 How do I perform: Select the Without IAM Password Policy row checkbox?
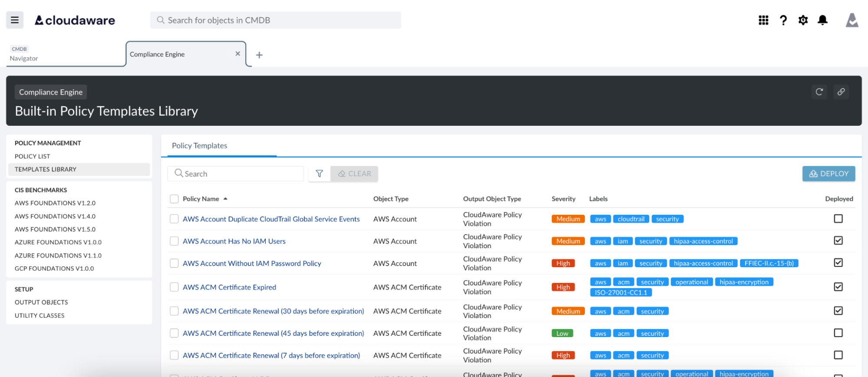(174, 263)
